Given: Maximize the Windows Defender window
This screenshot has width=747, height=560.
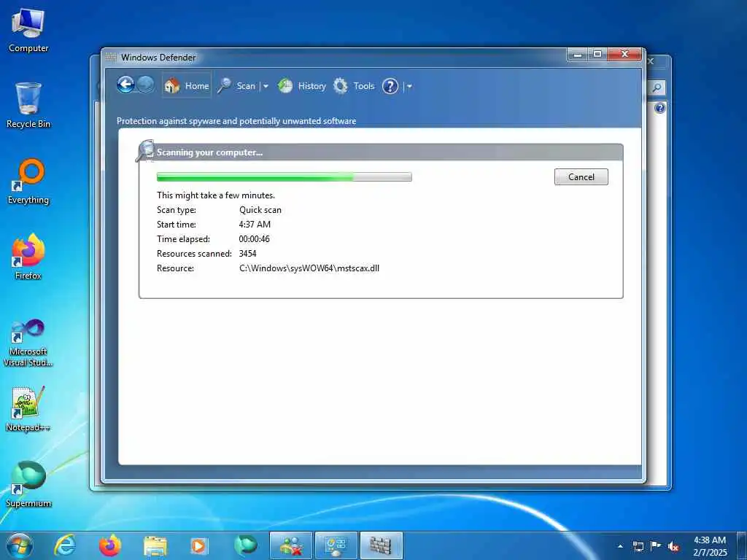Looking at the screenshot, I should pos(597,55).
